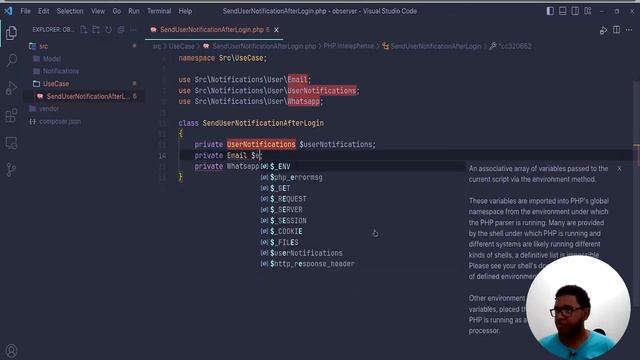640x360 pixels.
Task: Open the Help menu
Action: click(185, 11)
